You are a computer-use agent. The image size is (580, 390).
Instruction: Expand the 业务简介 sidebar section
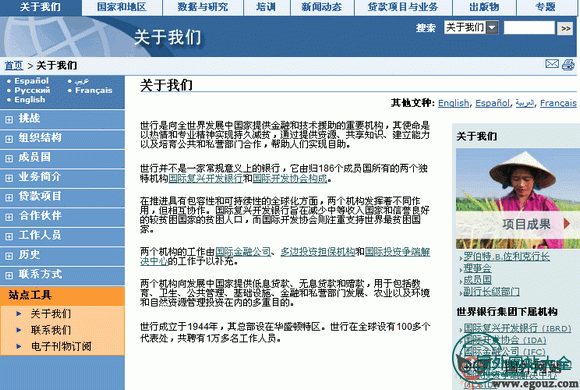click(9, 178)
